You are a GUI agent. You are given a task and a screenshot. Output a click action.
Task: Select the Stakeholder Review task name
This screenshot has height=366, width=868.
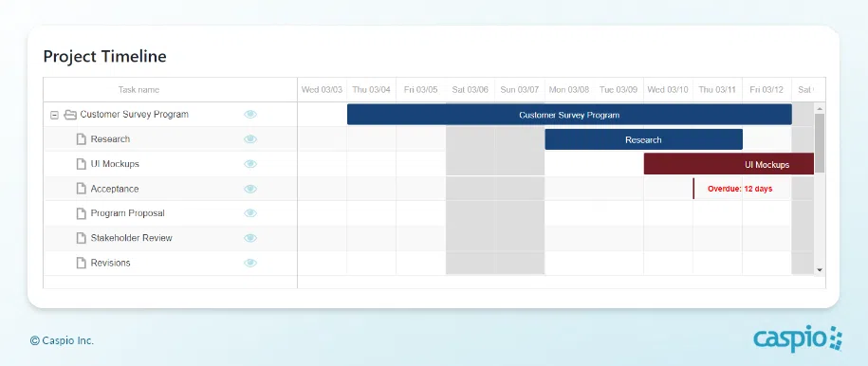click(131, 238)
